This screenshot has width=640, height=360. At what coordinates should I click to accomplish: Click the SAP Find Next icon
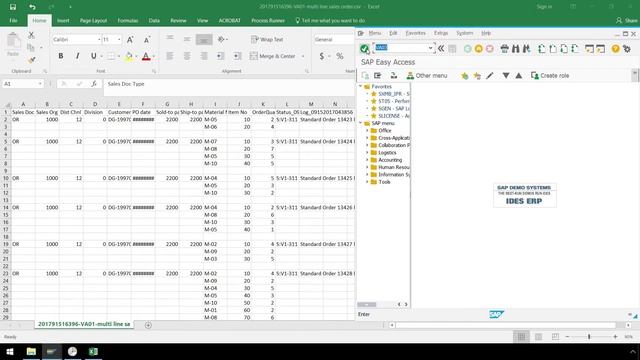527,49
